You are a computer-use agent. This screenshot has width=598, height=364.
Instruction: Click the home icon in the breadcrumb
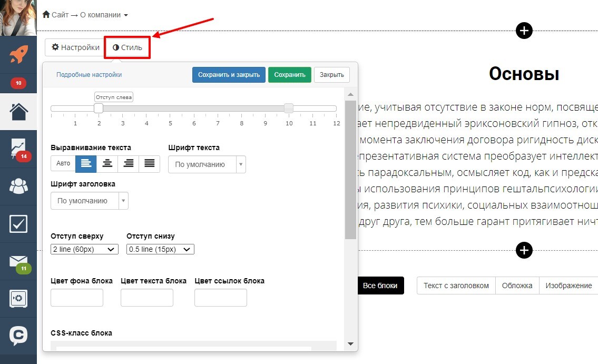tap(46, 14)
